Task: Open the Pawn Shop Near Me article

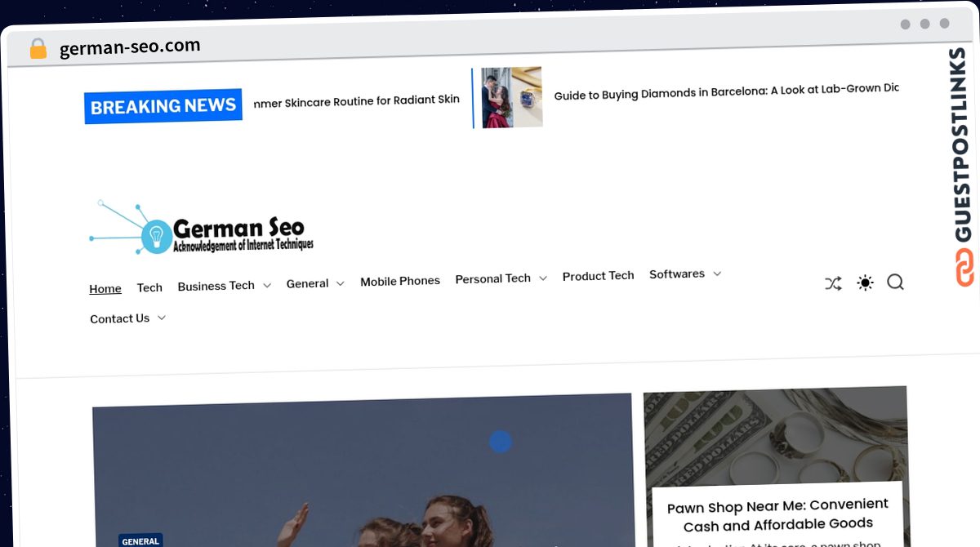Action: tap(777, 515)
